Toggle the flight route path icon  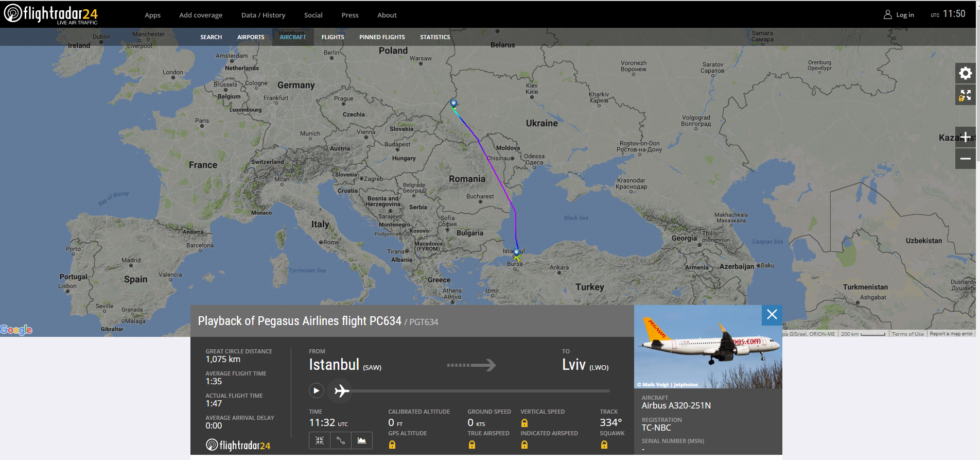tap(341, 440)
